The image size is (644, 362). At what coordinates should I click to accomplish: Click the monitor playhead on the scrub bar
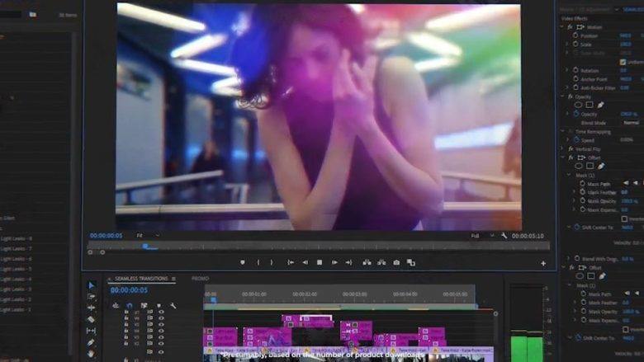pos(145,246)
